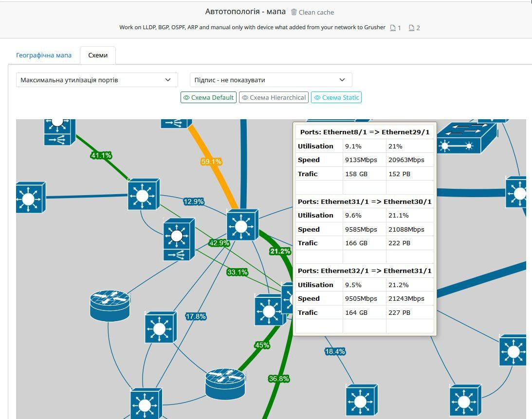Click chevron arrow of the utilization dropdown
The width and height of the screenshot is (532, 419).
pyautogui.click(x=168, y=80)
